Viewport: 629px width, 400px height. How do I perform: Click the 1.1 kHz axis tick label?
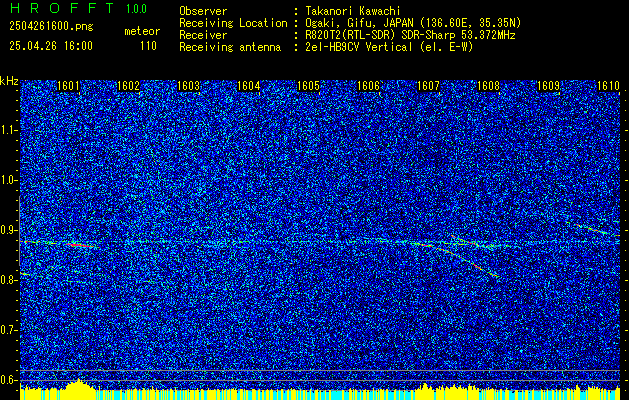point(8,130)
